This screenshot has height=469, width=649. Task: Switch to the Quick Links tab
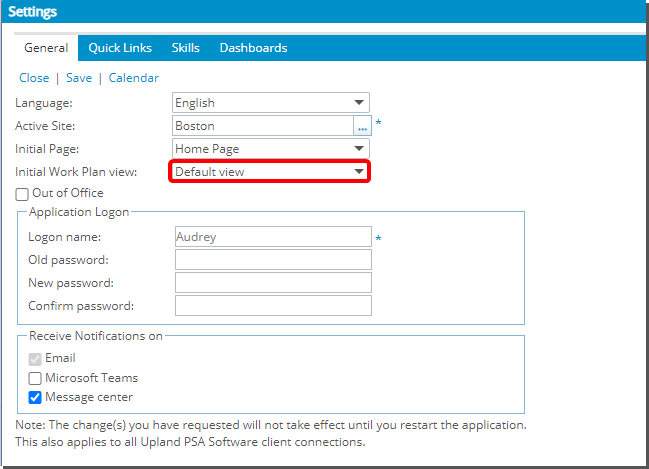point(120,48)
